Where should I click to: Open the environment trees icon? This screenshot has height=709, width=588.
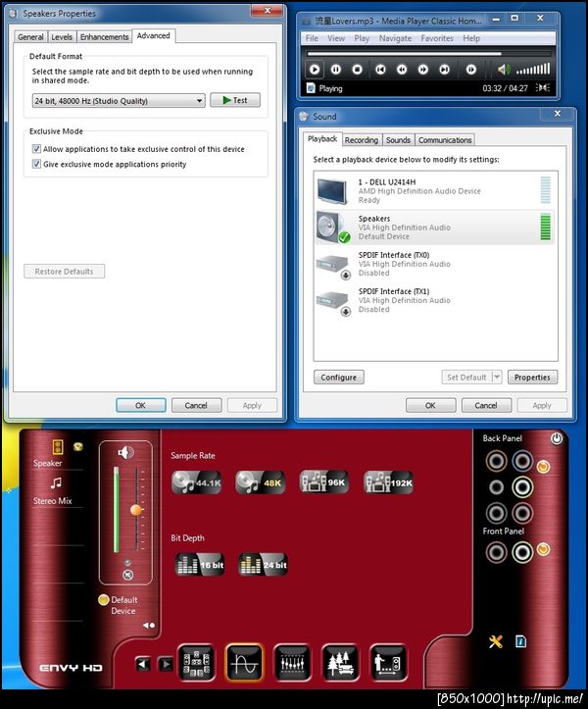(340, 663)
